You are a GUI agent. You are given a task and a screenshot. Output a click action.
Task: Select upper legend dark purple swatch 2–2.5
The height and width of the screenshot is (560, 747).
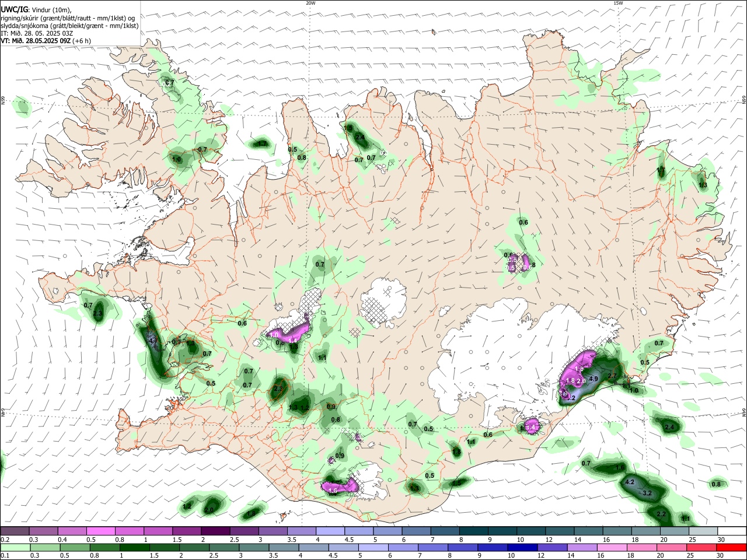click(215, 531)
